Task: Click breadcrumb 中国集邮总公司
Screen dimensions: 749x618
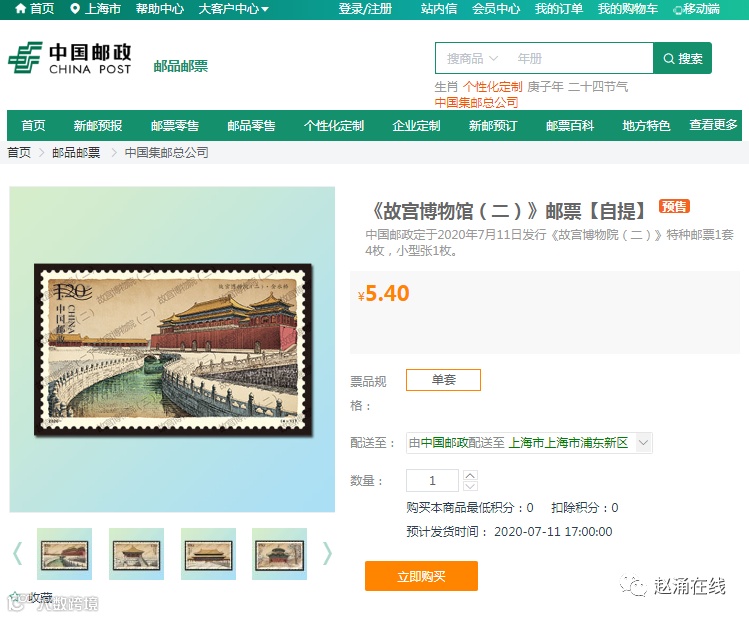Action: point(166,152)
